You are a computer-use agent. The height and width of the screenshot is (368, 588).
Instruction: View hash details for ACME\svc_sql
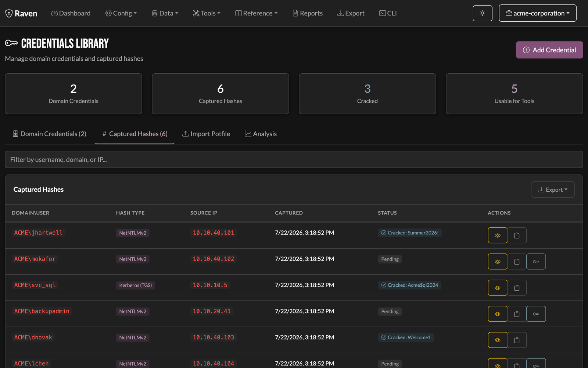498,288
